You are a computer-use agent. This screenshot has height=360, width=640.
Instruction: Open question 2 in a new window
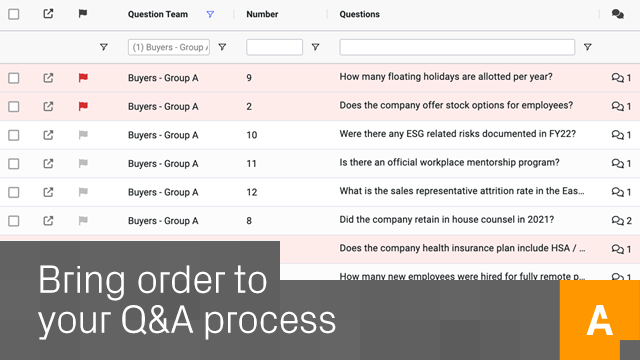tap(48, 106)
